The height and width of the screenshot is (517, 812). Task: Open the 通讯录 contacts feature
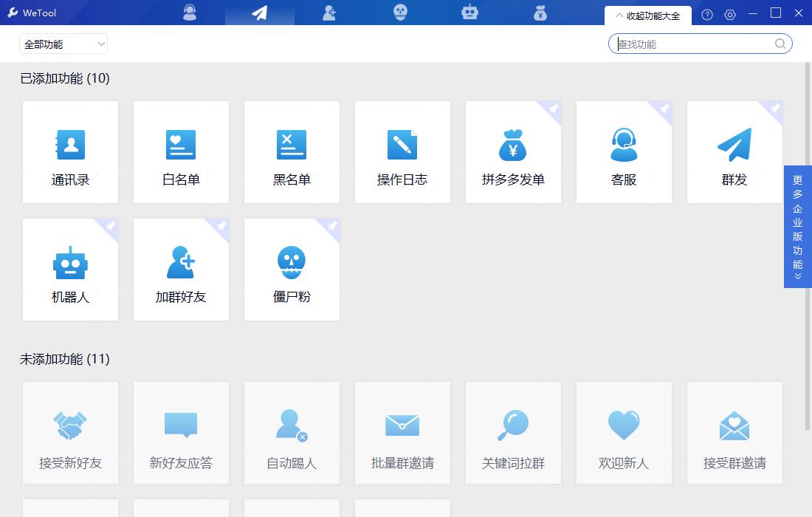70,152
